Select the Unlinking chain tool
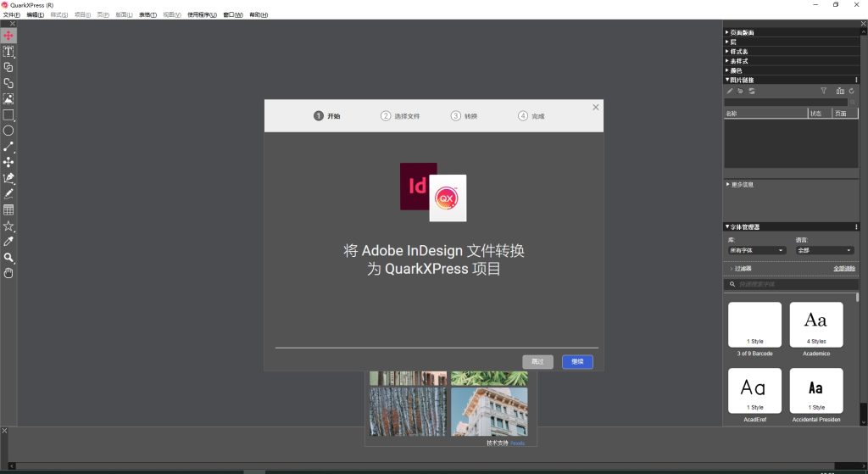 coord(8,83)
